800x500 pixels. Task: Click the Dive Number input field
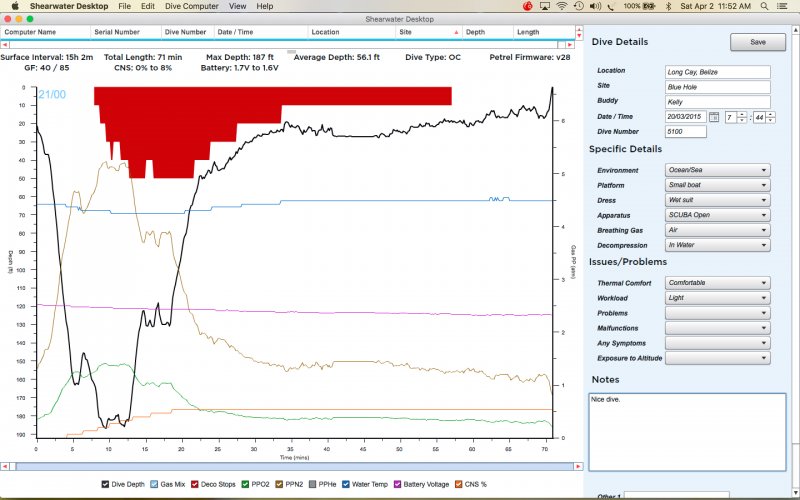[686, 132]
